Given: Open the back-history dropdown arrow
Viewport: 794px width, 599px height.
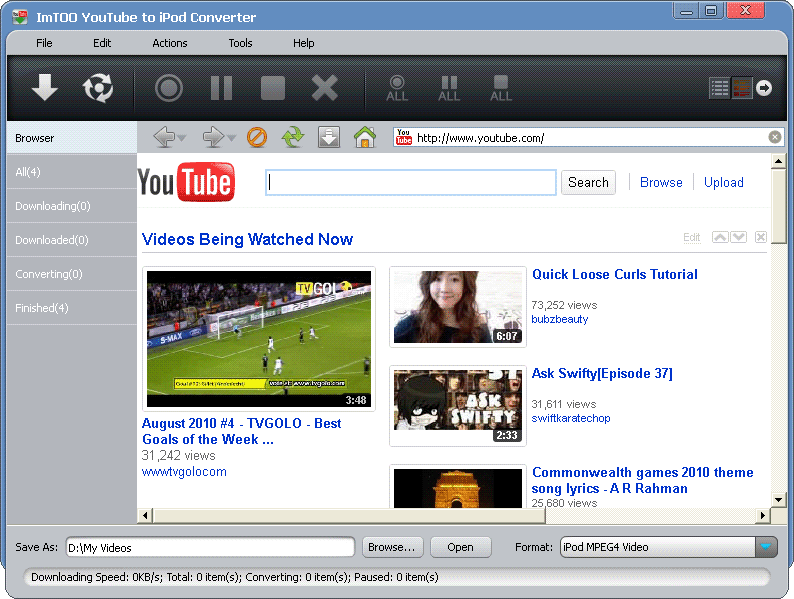Looking at the screenshot, I should 182,138.
